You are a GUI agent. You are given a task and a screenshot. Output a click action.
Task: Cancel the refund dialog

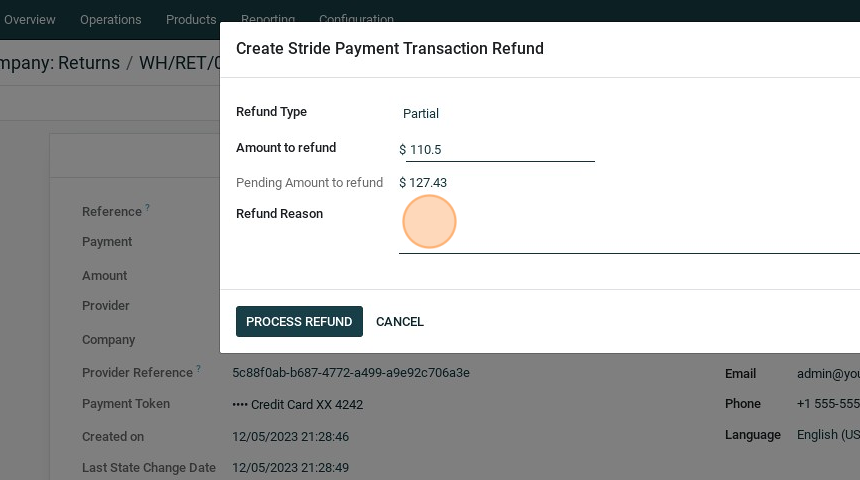click(400, 322)
